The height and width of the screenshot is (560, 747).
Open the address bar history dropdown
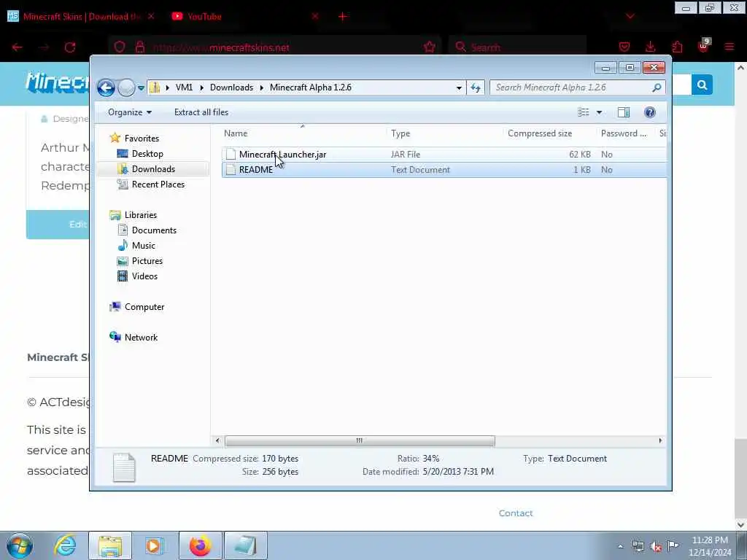click(459, 87)
